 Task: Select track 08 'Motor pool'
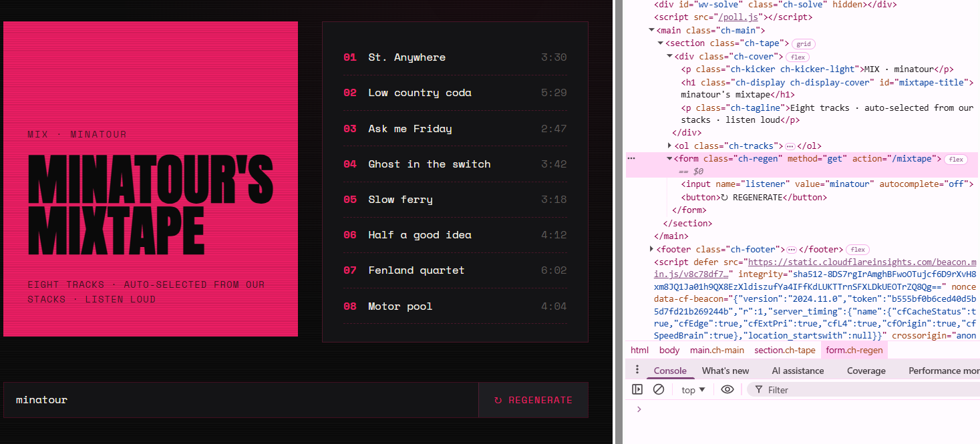click(x=455, y=306)
